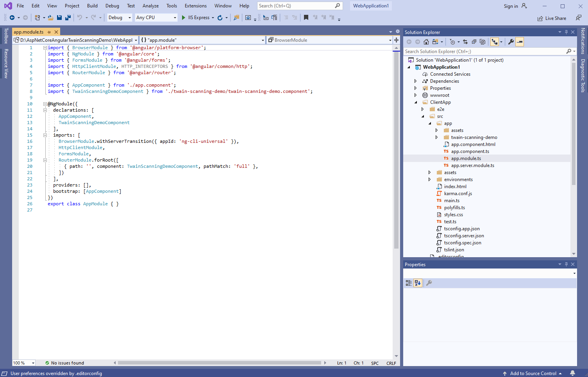Click the editor horizontal scrollbar
The image size is (588, 377).
[219, 363]
